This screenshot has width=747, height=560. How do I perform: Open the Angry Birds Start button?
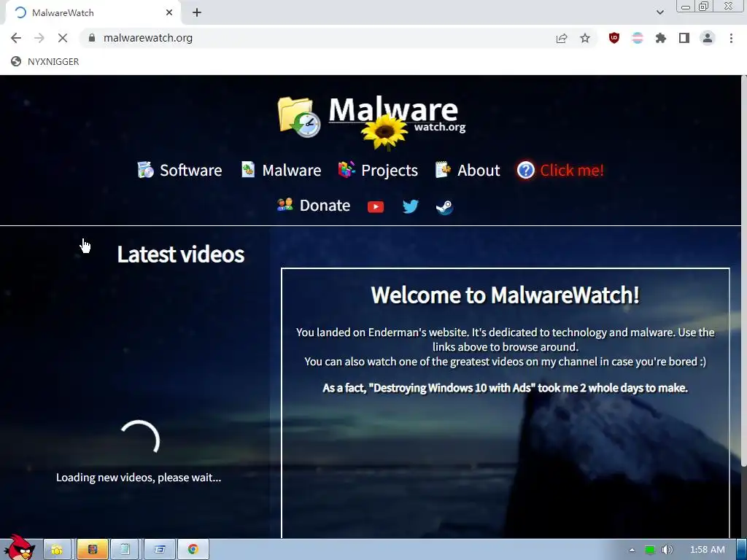point(18,548)
